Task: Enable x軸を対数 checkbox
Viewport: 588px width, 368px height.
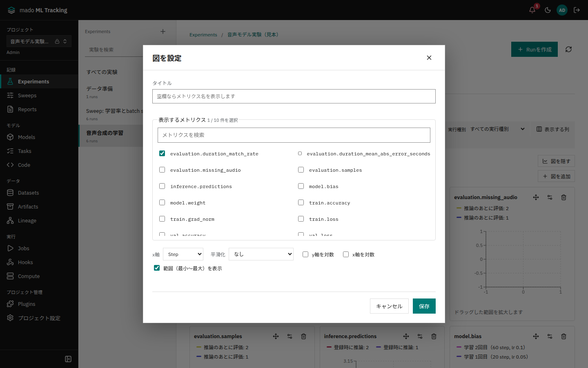Action: point(346,254)
